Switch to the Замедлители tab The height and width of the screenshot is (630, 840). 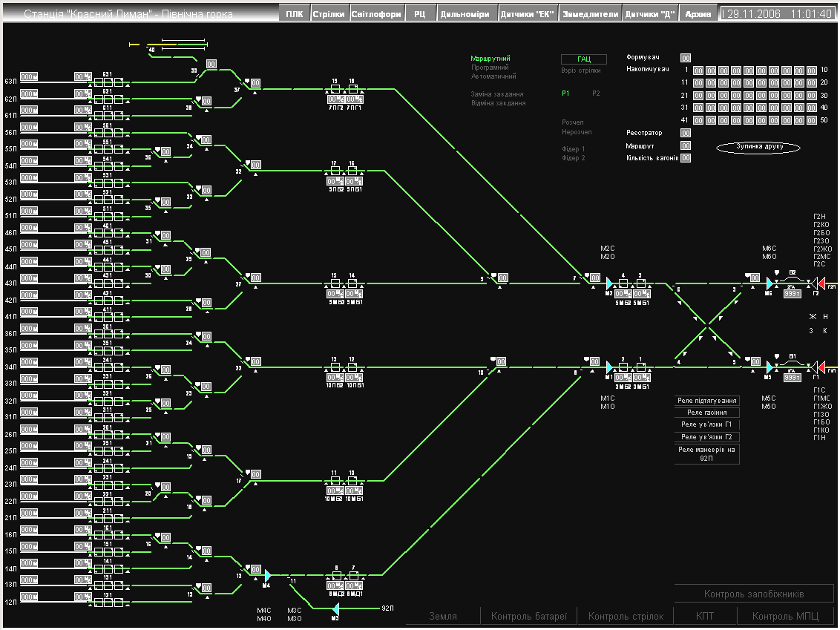(x=590, y=14)
